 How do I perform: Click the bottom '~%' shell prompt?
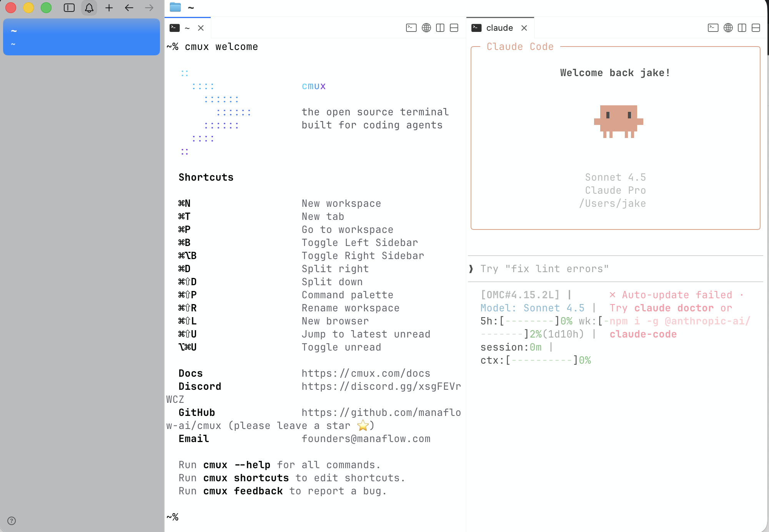click(x=172, y=517)
